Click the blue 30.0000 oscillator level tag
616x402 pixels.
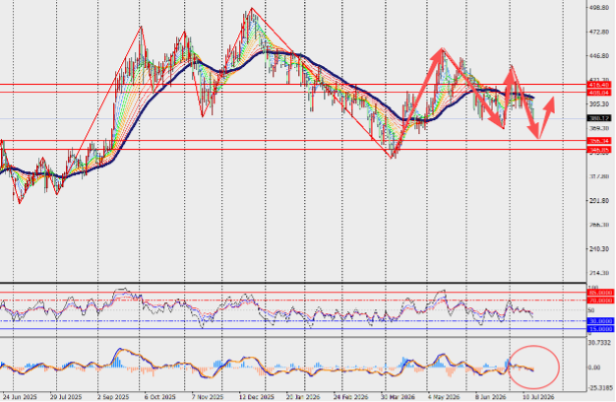pyautogui.click(x=600, y=321)
